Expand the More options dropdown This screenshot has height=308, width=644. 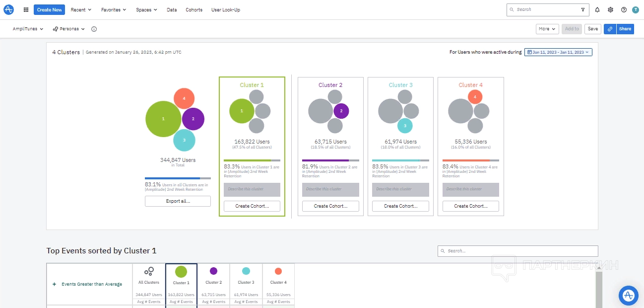pyautogui.click(x=547, y=29)
